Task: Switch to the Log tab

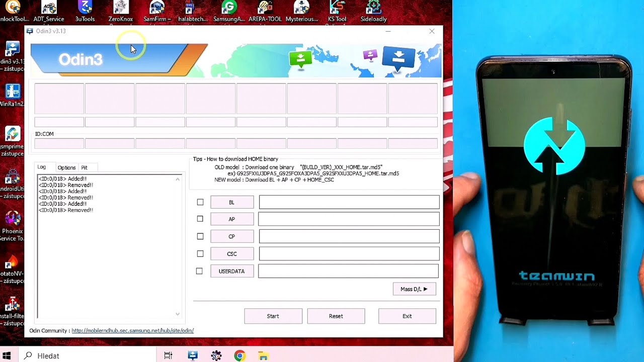Action: [x=42, y=167]
